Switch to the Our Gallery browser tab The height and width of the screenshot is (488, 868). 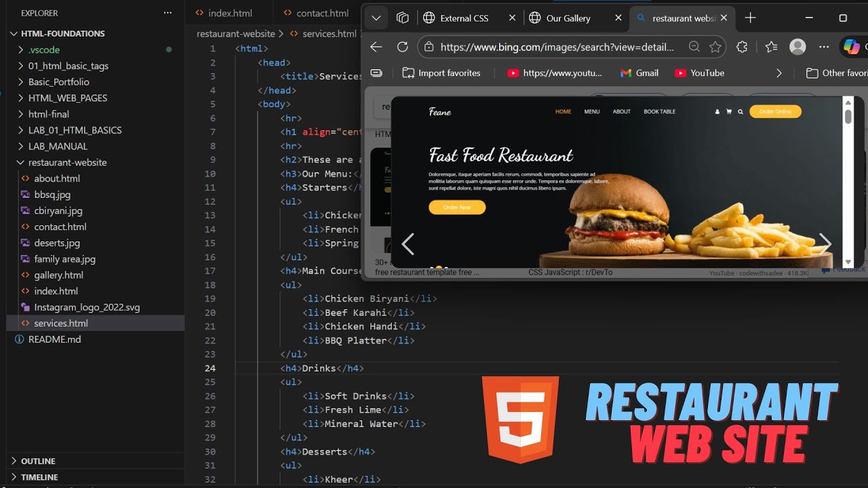tap(568, 18)
